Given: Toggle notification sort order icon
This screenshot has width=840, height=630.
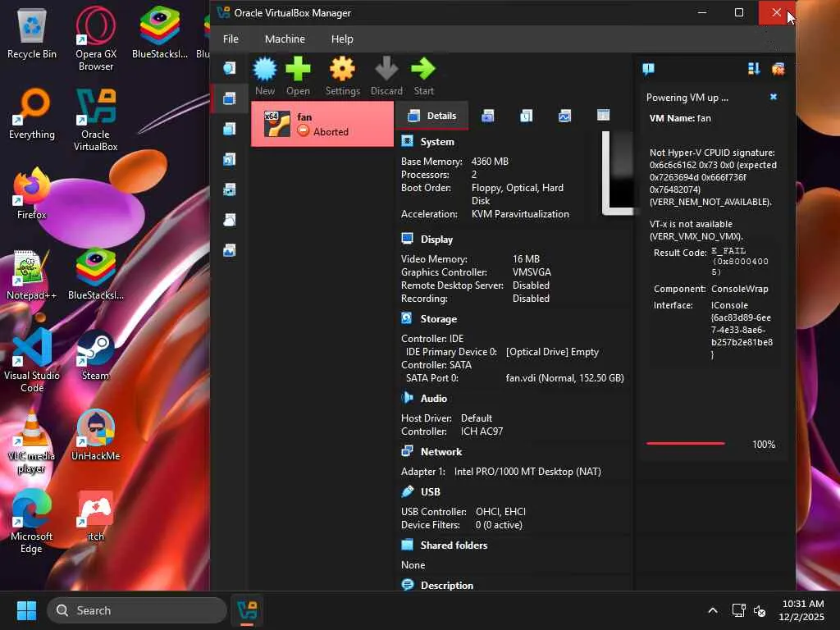Looking at the screenshot, I should pos(754,69).
